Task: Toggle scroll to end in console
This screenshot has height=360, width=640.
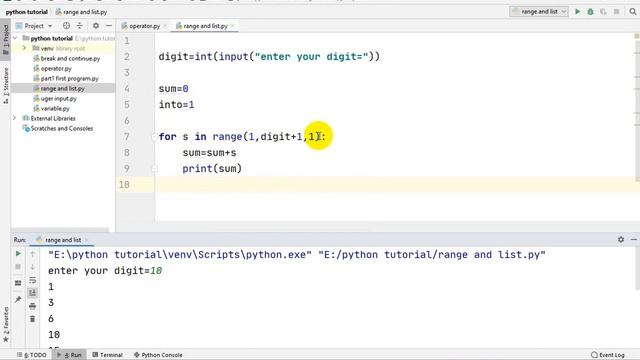Action: point(33,293)
